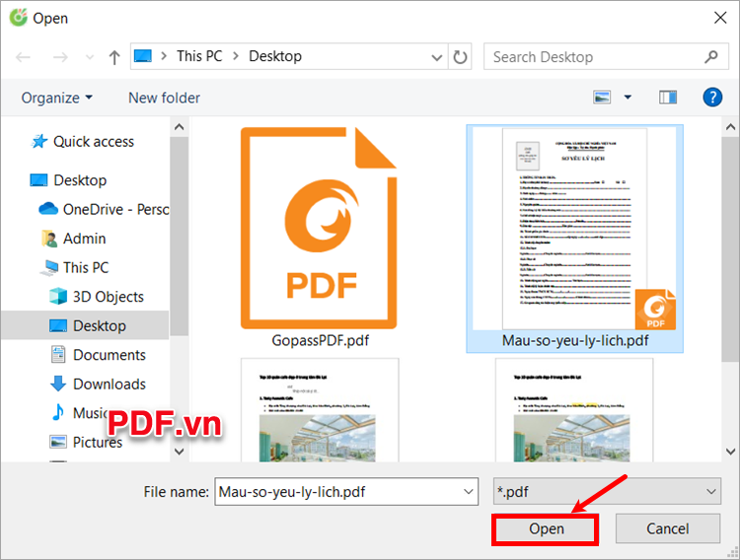Click the Back navigation arrow
The width and height of the screenshot is (740, 560).
[23, 56]
